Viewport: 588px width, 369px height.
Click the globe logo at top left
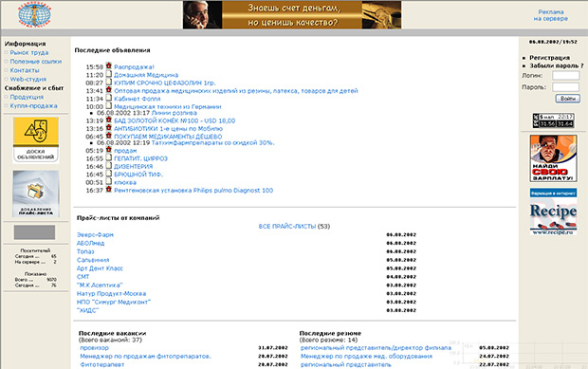point(34,14)
